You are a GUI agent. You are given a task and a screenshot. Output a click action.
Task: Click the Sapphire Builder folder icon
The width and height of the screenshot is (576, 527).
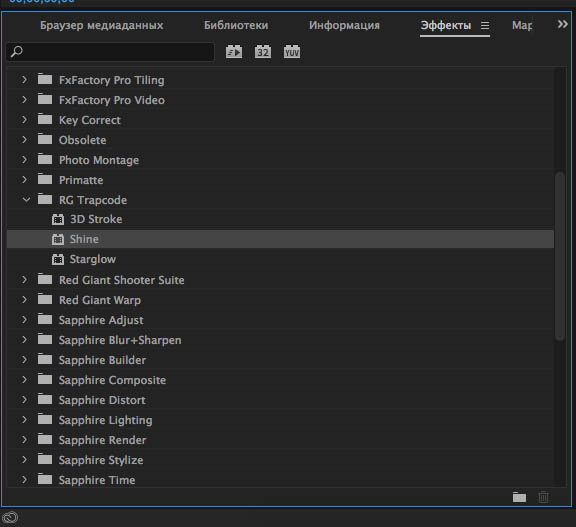45,359
